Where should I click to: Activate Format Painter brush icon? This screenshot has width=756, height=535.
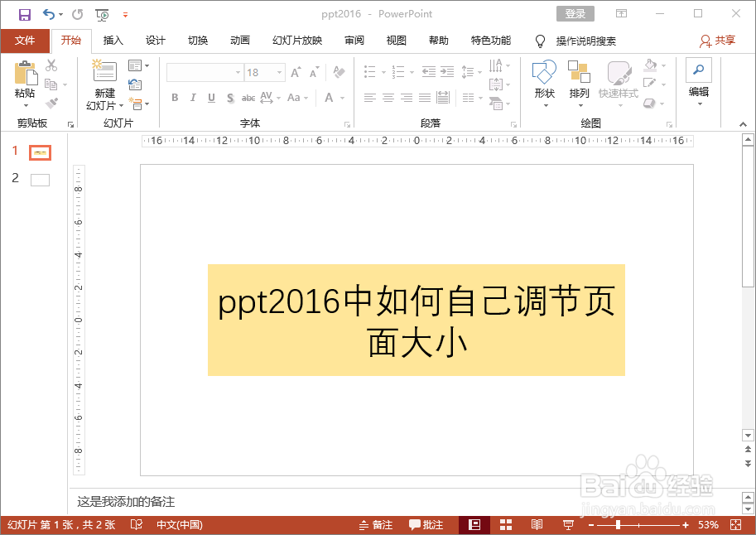coord(51,104)
